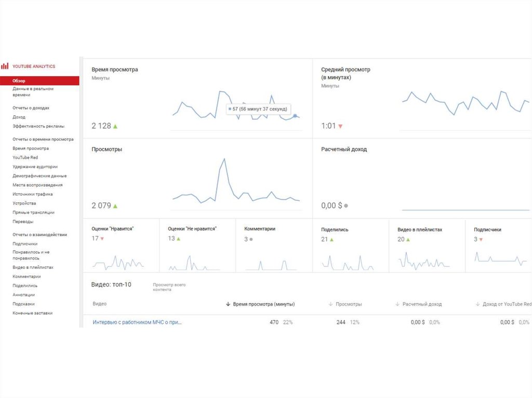Click the green up arrow beside 2 128

click(115, 126)
